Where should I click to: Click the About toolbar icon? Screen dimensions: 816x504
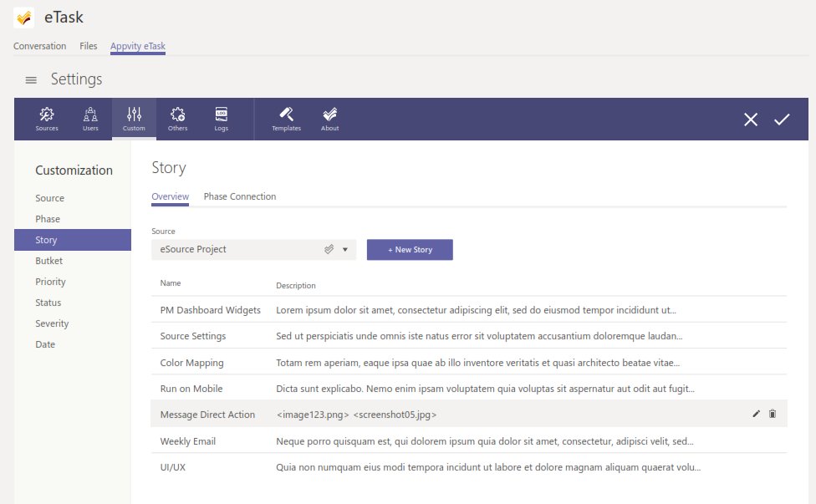(330, 119)
